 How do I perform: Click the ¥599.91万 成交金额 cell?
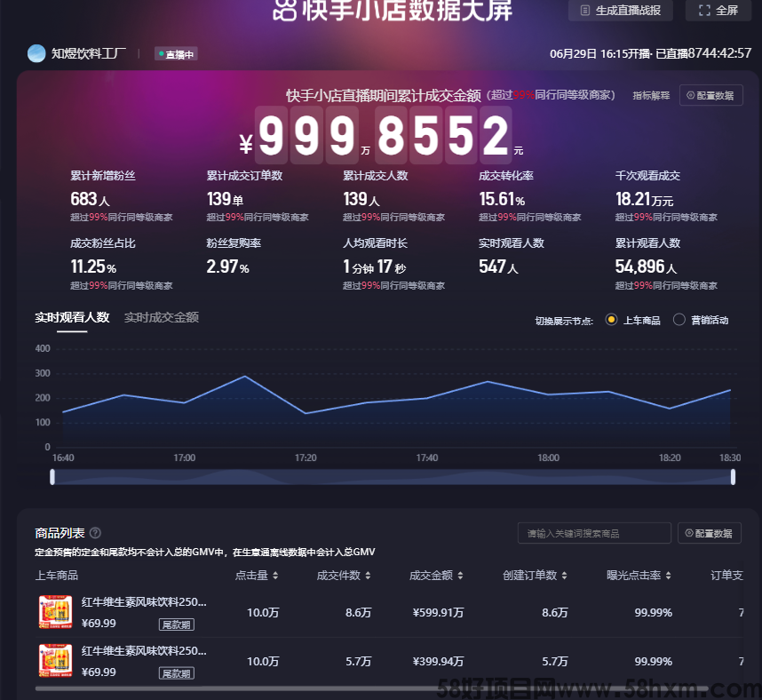(438, 613)
